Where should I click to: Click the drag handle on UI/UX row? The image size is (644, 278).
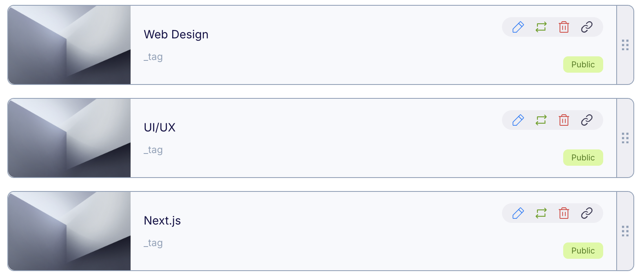click(x=625, y=138)
